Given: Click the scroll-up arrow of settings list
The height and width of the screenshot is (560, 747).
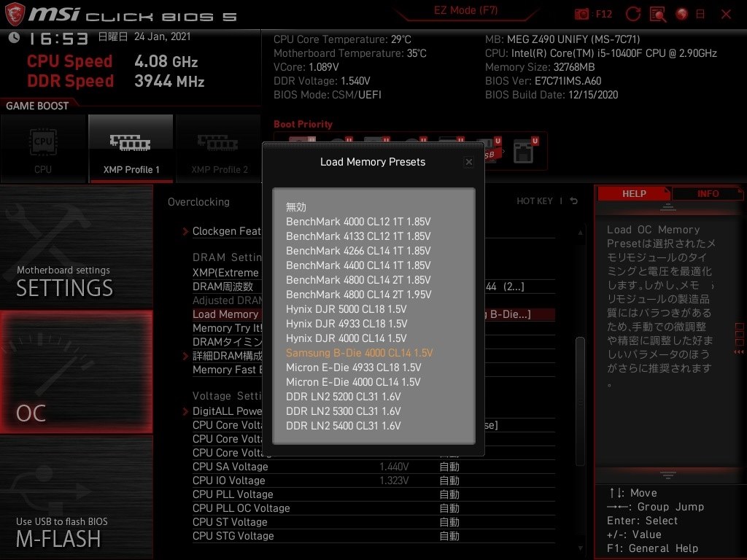Looking at the screenshot, I should [580, 233].
